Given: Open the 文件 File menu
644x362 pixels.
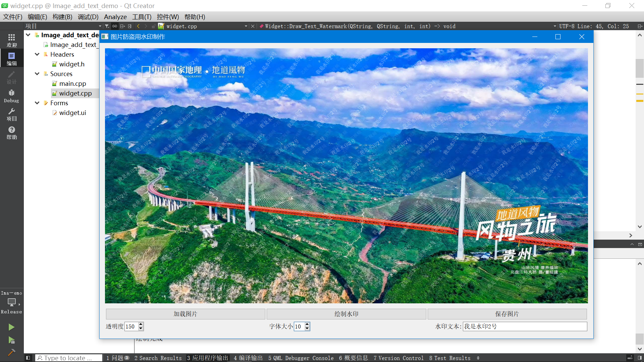Looking at the screenshot, I should click(13, 17).
